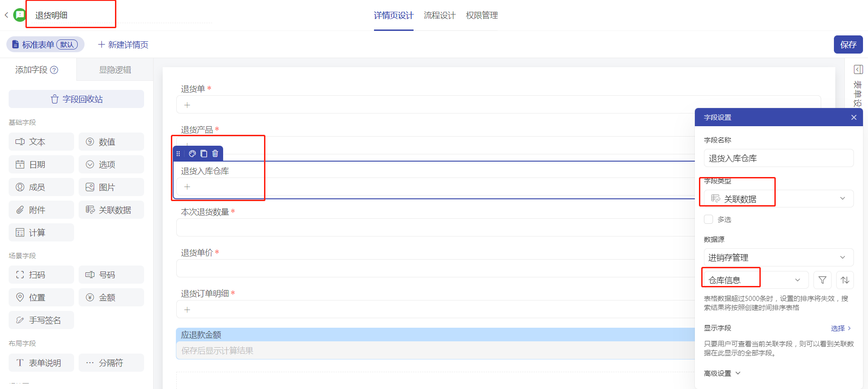868x389 pixels.
Task: Add a 关联数据 field from the left panel
Action: (x=111, y=210)
